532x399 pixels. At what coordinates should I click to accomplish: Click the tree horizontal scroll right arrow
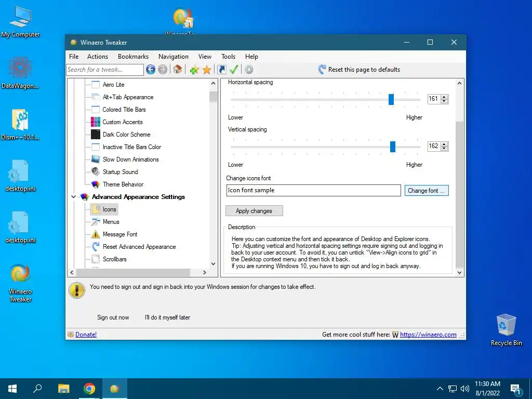pos(204,272)
